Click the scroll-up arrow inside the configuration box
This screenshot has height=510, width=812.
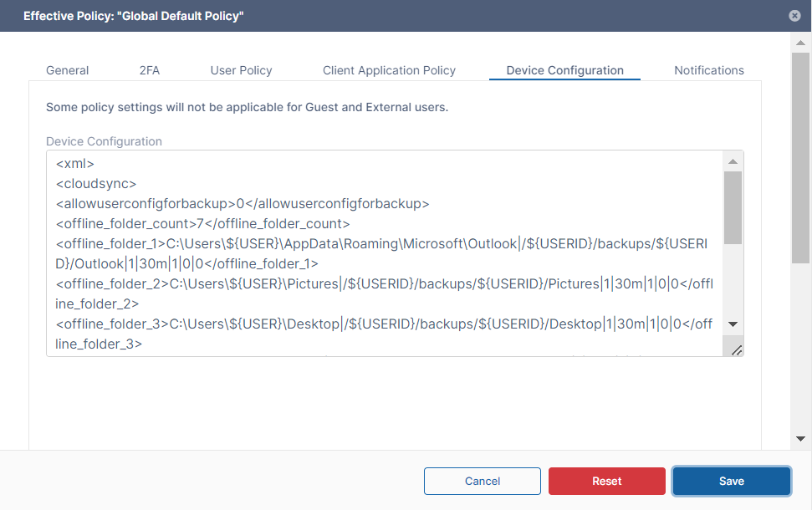coord(734,159)
